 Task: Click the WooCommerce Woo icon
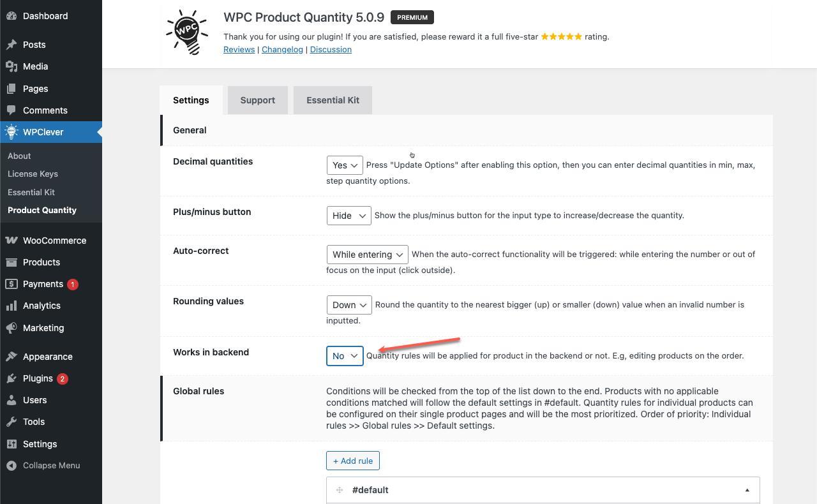click(11, 241)
